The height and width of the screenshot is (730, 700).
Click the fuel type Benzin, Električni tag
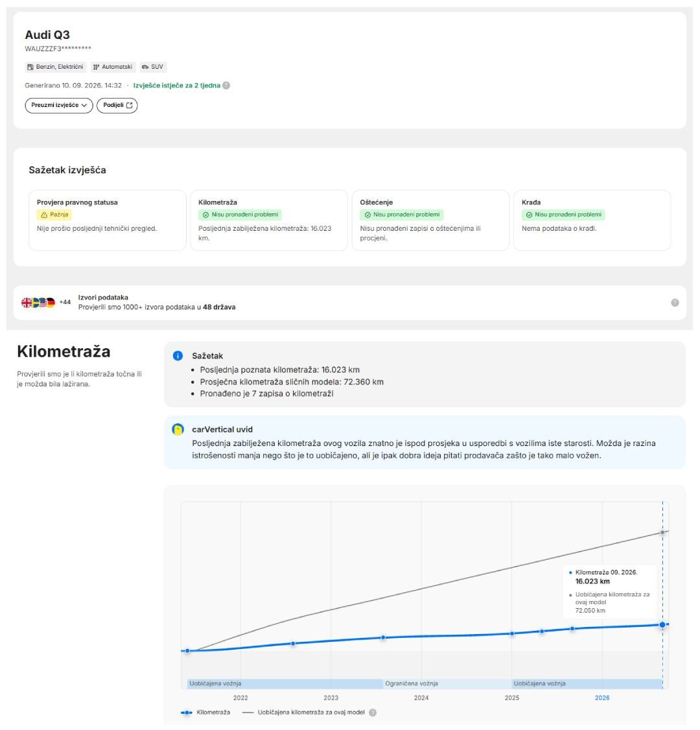55,67
